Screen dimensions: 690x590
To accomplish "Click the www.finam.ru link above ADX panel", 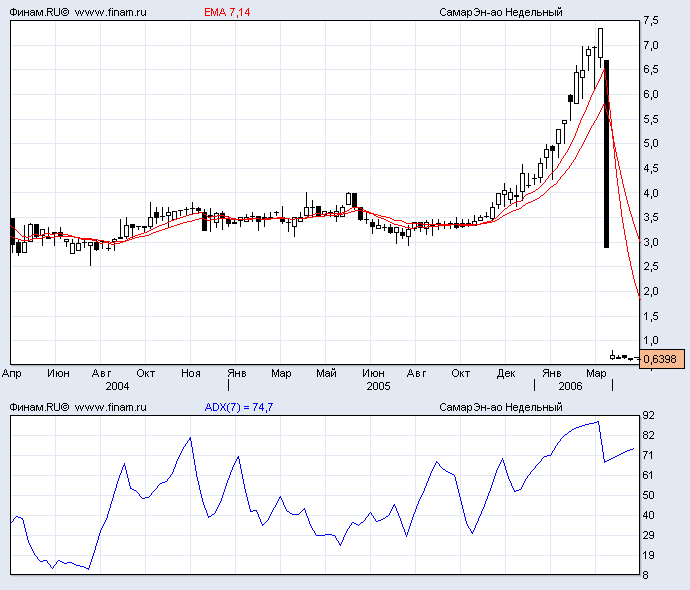I will click(x=111, y=407).
